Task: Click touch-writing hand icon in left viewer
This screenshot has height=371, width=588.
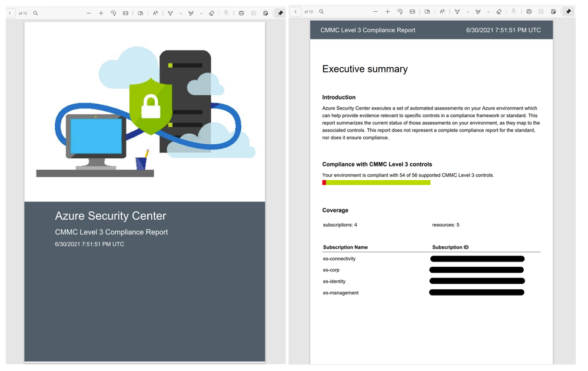Action: [x=227, y=13]
